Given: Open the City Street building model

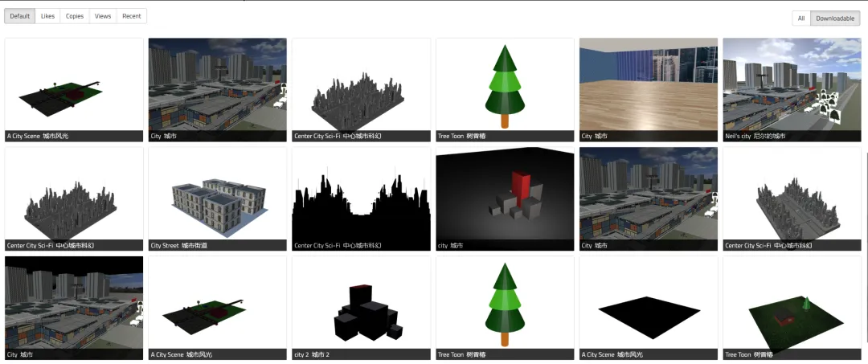Looking at the screenshot, I should pos(217,194).
